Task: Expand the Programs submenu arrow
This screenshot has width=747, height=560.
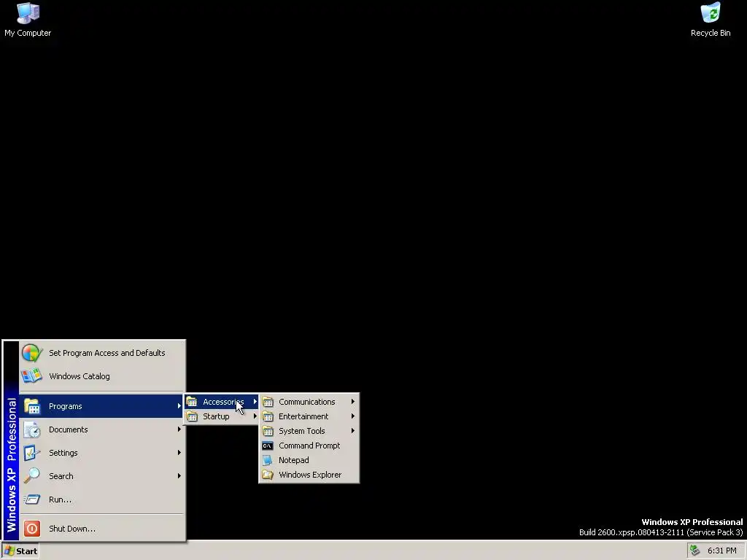Action: (179, 406)
